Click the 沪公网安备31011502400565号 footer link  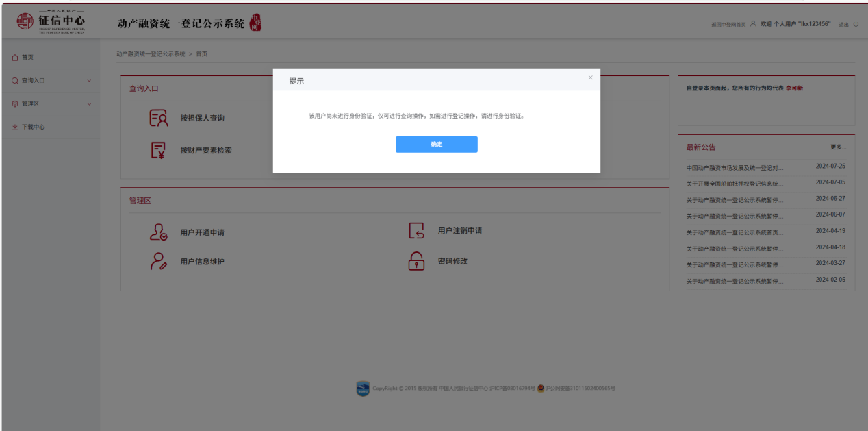(580, 389)
